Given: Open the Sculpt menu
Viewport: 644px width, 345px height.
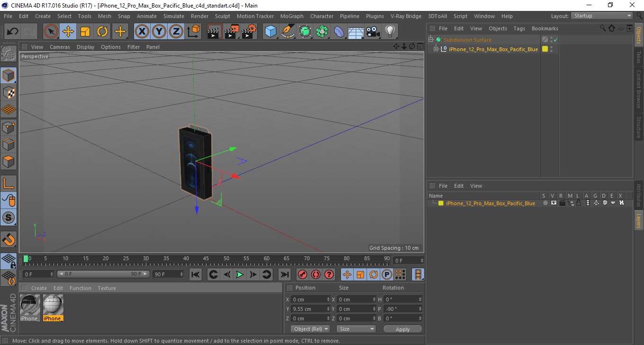Looking at the screenshot, I should point(222,16).
